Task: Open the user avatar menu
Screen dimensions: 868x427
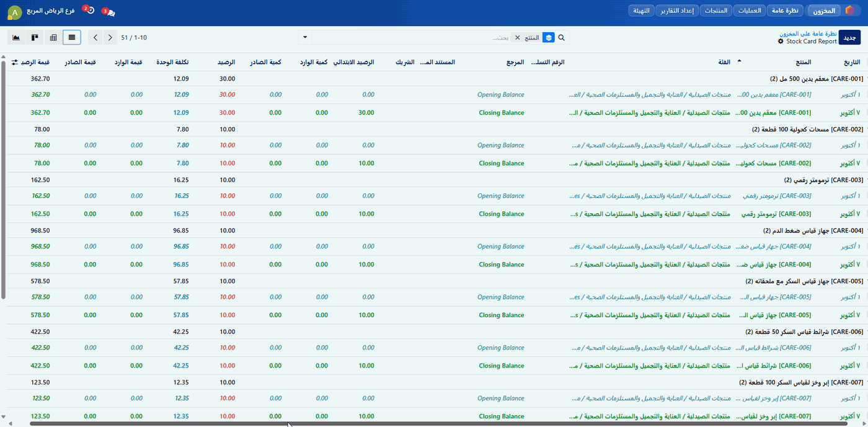Action: coord(14,12)
